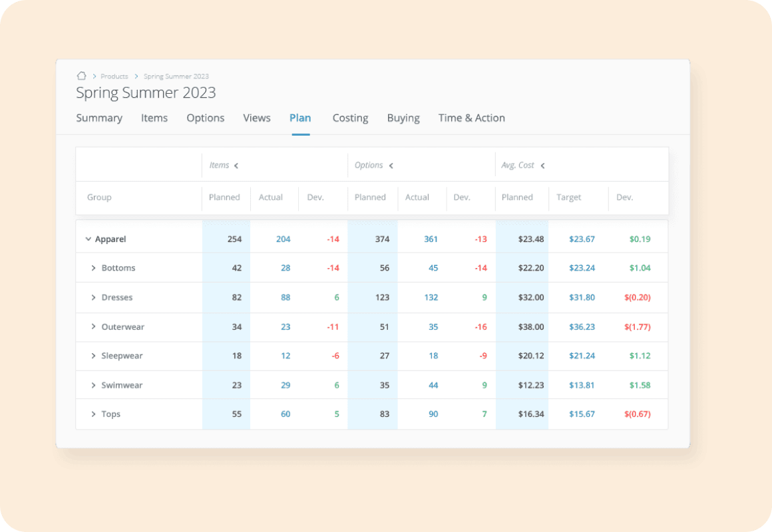Open the Costing tab
Image resolution: width=772 pixels, height=532 pixels.
tap(350, 118)
